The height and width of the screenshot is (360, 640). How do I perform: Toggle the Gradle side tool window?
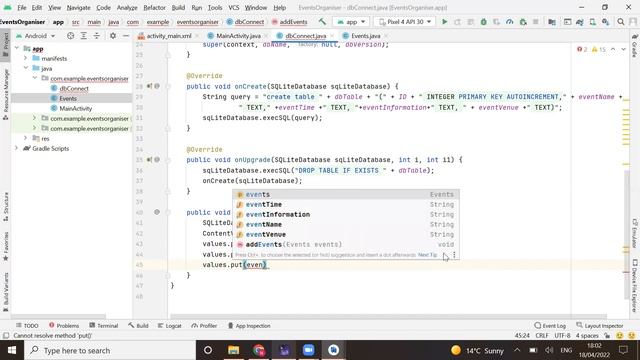[x=635, y=46]
